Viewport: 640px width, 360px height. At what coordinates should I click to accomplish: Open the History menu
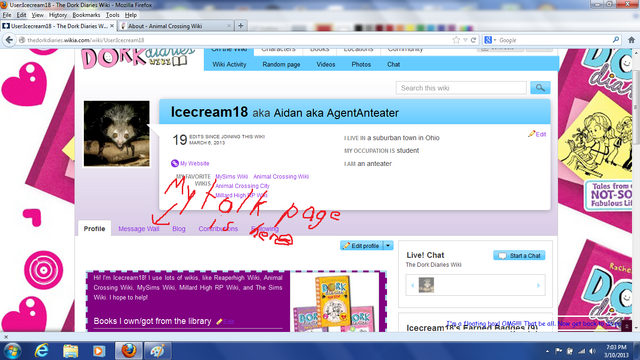click(58, 15)
